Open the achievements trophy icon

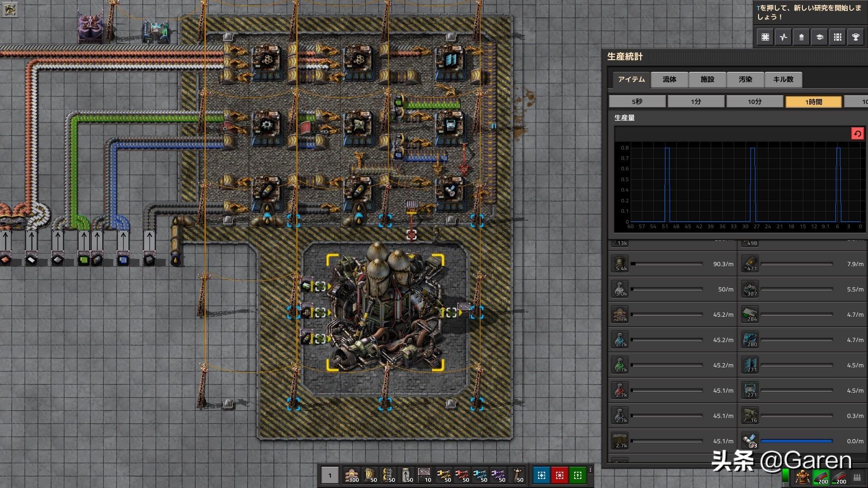pyautogui.click(x=856, y=37)
